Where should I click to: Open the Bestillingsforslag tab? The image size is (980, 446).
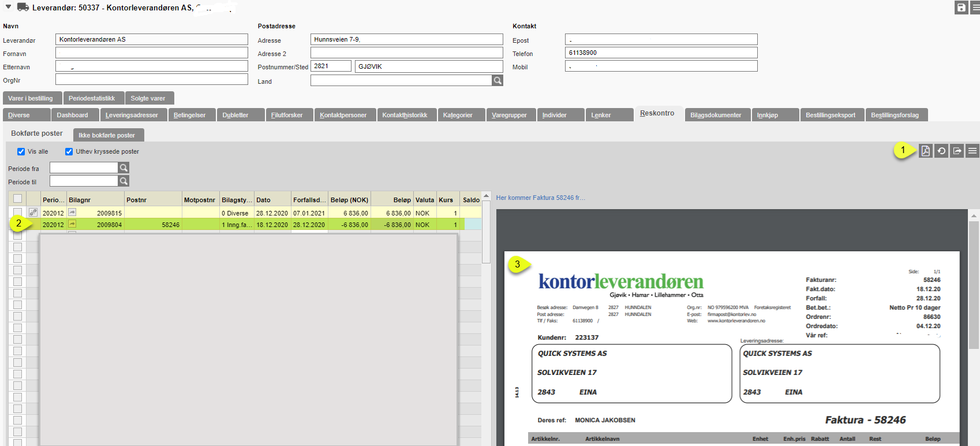[x=897, y=115]
